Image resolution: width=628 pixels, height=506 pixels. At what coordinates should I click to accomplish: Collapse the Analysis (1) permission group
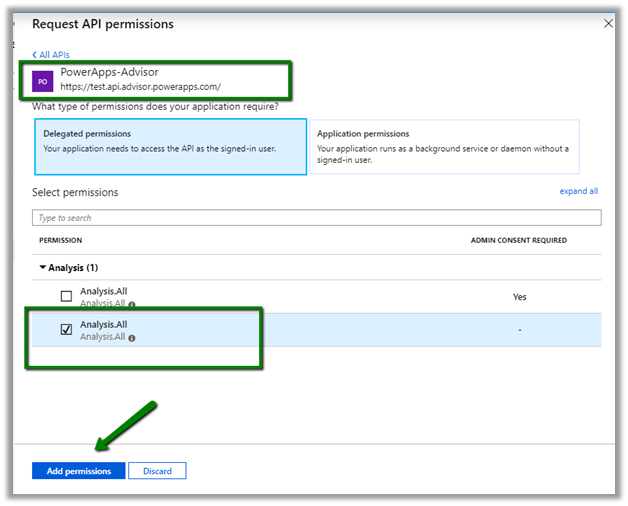(42, 267)
